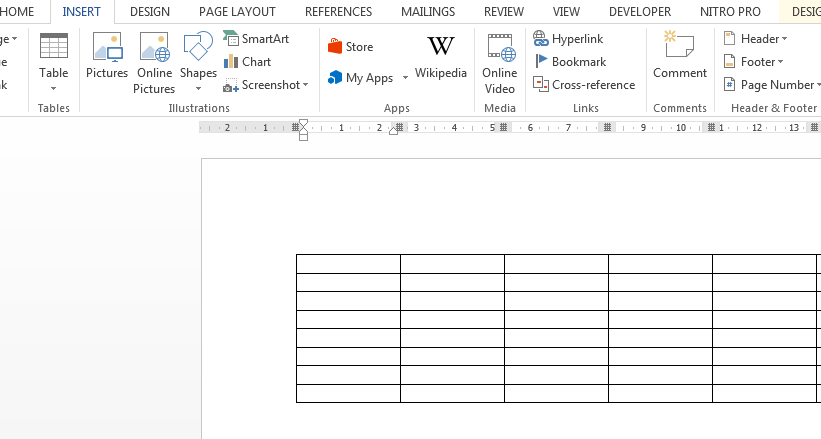
Task: Go to the REFERENCES tab
Action: [338, 12]
